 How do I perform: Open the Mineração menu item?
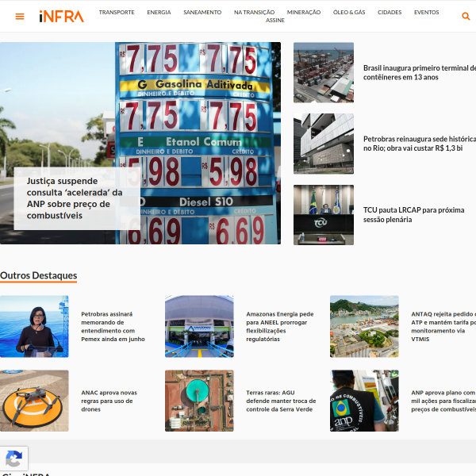(304, 13)
